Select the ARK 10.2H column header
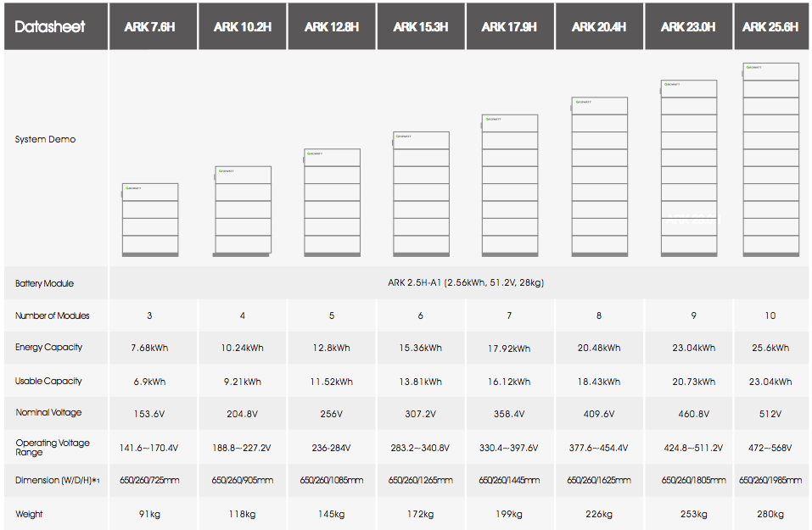The height and width of the screenshot is (530, 812). pos(243,27)
